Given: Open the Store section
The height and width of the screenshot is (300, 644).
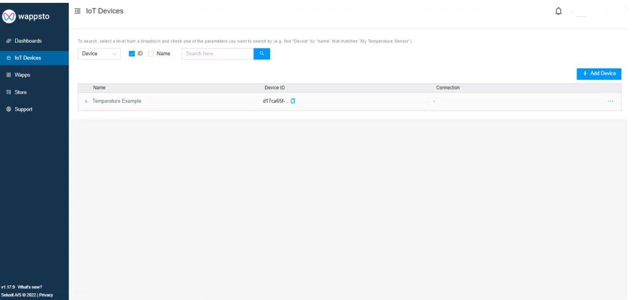Looking at the screenshot, I should pos(35,92).
